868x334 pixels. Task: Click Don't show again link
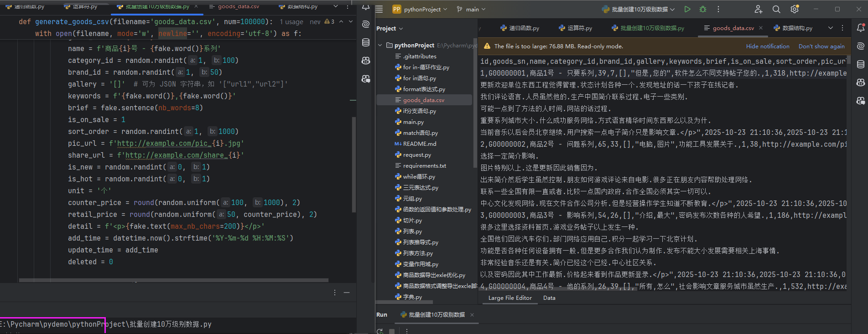tap(821, 46)
